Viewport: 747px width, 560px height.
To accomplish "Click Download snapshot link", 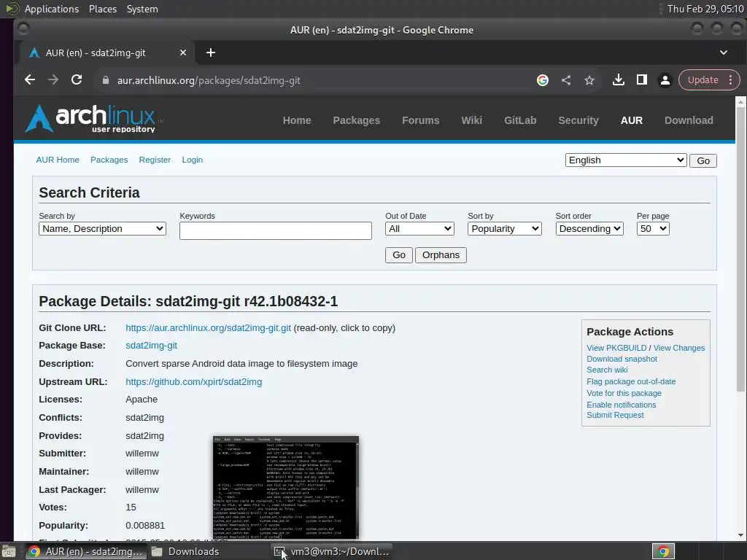I will (622, 359).
